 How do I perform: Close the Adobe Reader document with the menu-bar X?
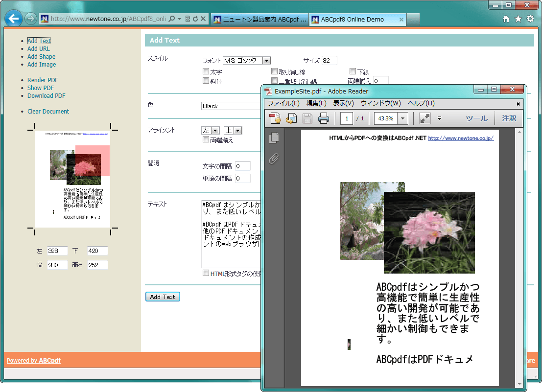pos(518,104)
